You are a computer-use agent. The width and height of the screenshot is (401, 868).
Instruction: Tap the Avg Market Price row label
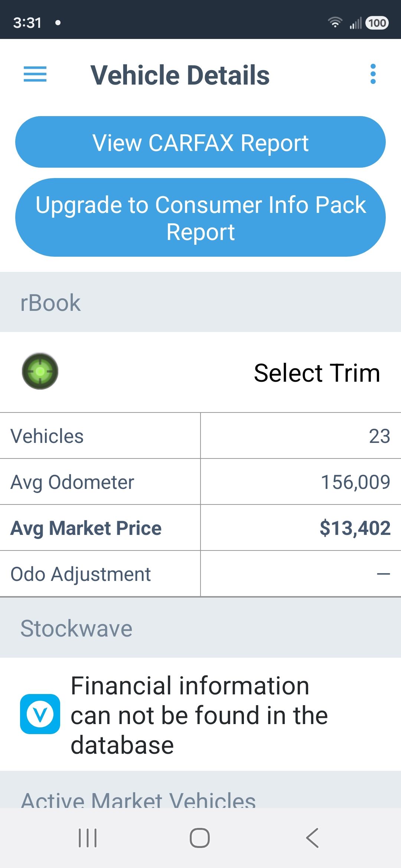pyautogui.click(x=86, y=528)
